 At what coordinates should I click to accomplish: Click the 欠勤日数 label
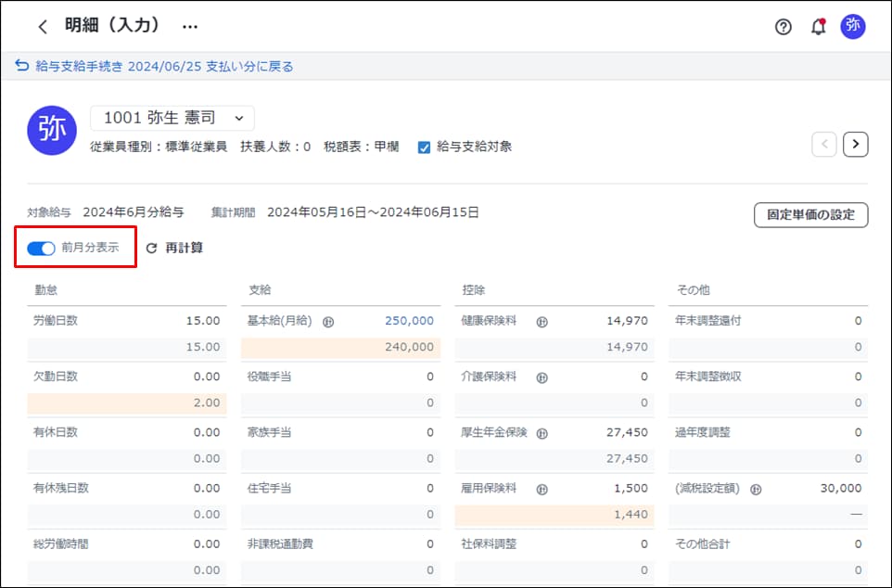tap(56, 377)
